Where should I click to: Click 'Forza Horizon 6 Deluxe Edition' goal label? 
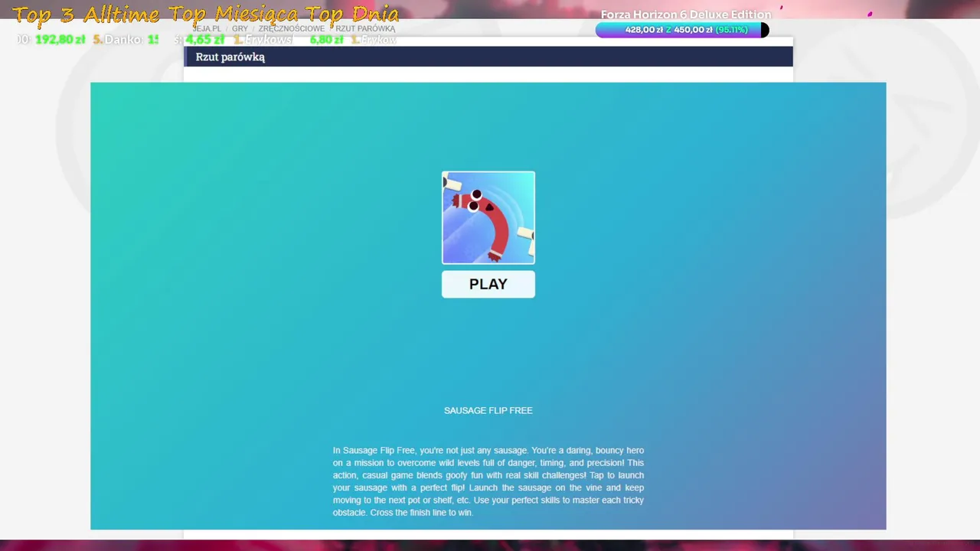click(686, 15)
